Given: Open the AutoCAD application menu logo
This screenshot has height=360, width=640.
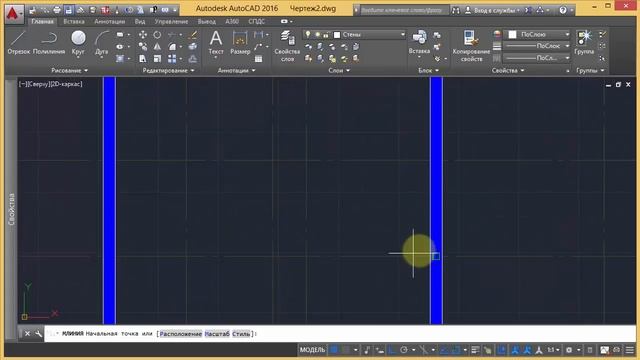Looking at the screenshot, I should (14, 13).
